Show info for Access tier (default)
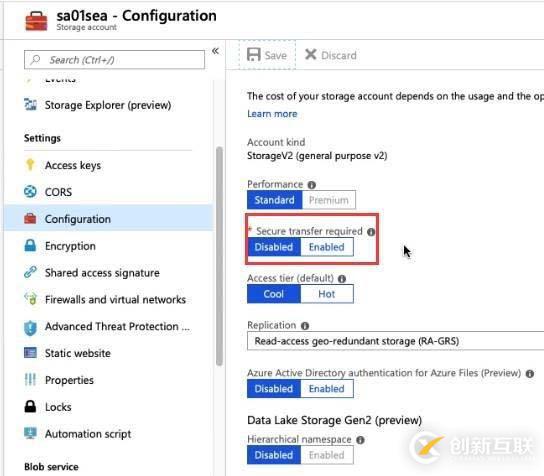Viewport: 544px width, 476px height. click(x=342, y=279)
